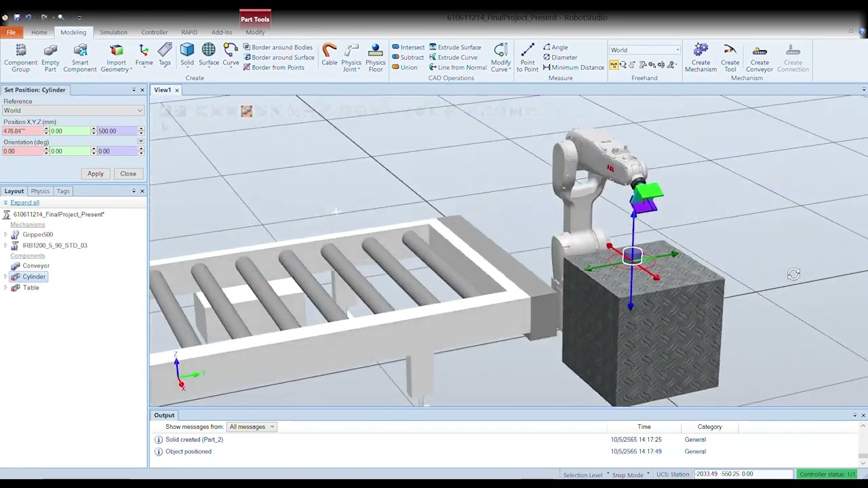Viewport: 868px width, 488px height.
Task: Expand the Gripper500 tree node
Action: (x=6, y=235)
